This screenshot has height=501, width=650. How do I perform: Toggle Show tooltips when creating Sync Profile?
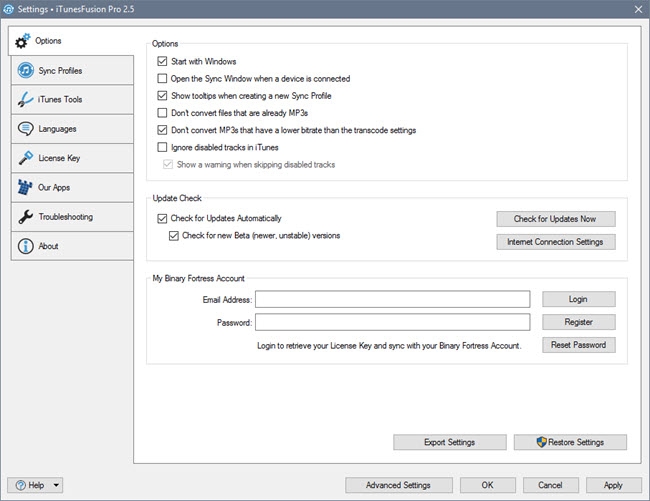click(x=162, y=96)
